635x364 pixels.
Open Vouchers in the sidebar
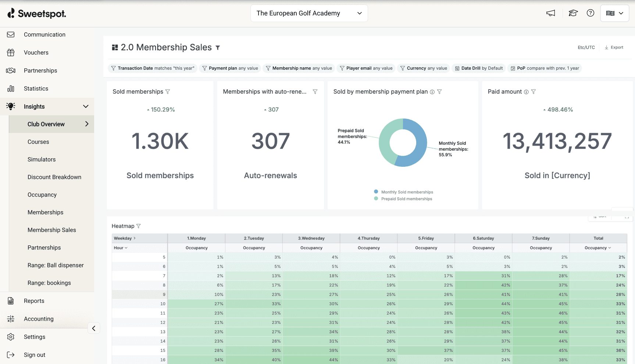click(36, 53)
